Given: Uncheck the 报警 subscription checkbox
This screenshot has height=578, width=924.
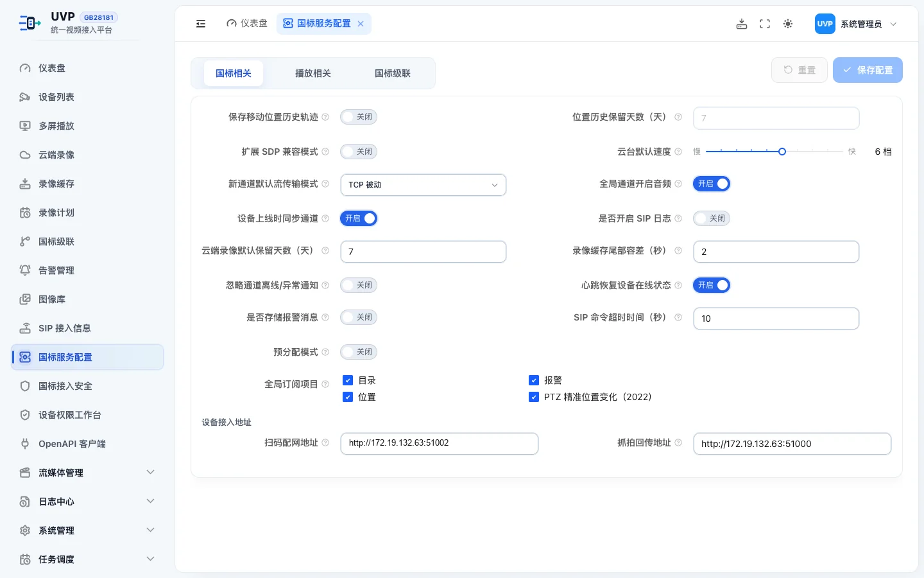Looking at the screenshot, I should (534, 380).
